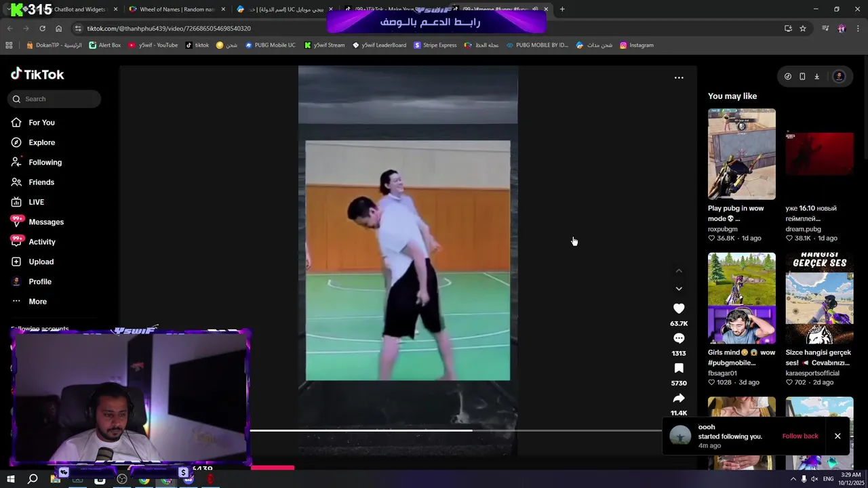Open the get coins icon in header
The image size is (868, 488).
click(x=787, y=77)
